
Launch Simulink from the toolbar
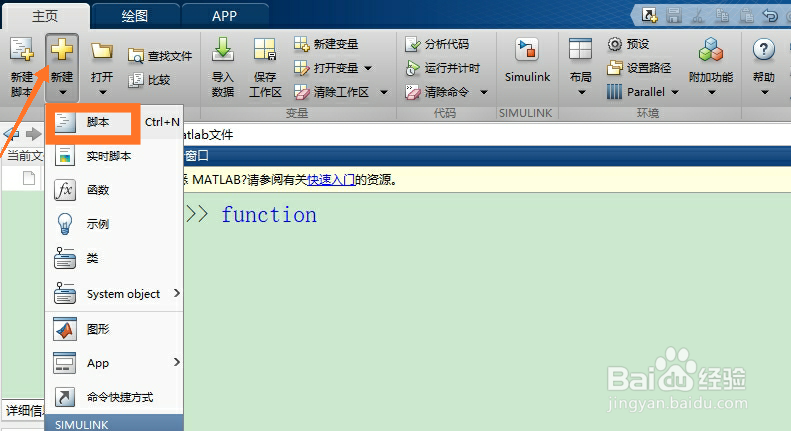coord(527,61)
